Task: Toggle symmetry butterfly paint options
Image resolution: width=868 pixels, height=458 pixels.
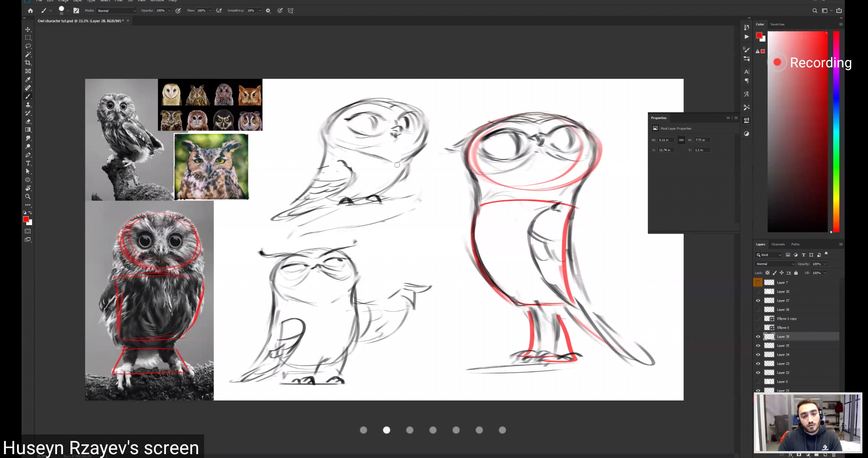Action: pos(291,11)
